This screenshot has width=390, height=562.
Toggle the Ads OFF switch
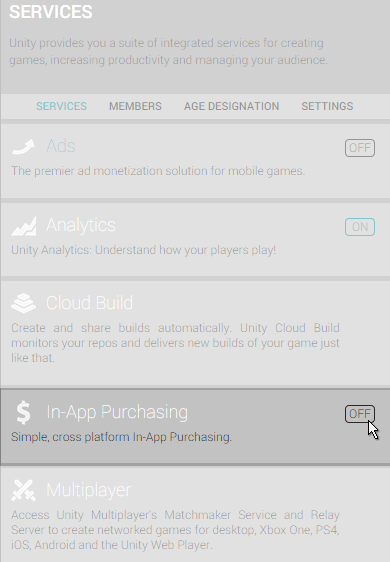[360, 148]
